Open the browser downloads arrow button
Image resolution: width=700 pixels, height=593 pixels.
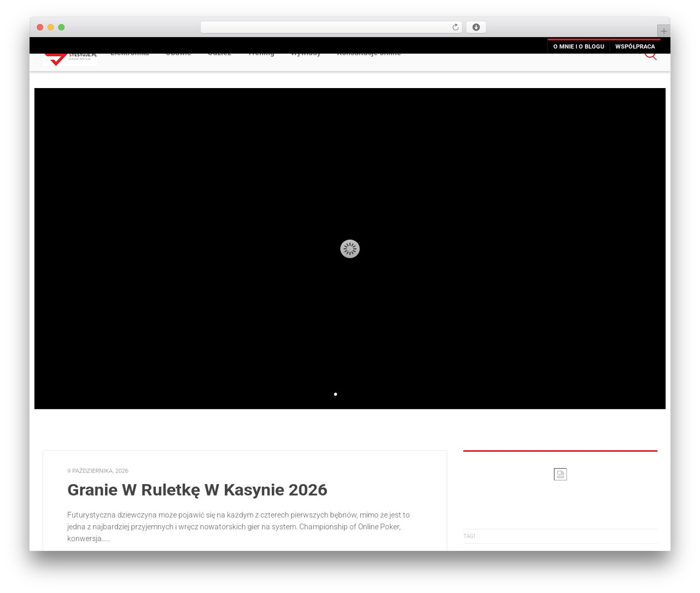coord(476,27)
